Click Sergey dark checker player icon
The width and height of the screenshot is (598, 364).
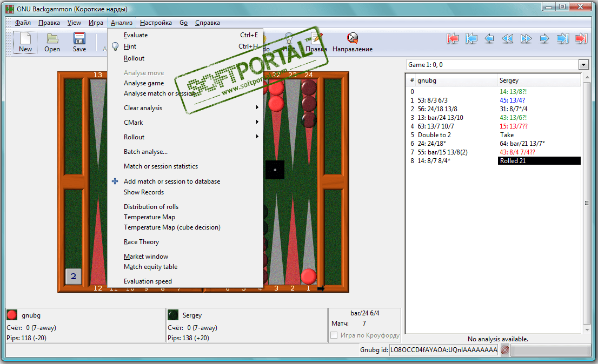pyautogui.click(x=173, y=315)
